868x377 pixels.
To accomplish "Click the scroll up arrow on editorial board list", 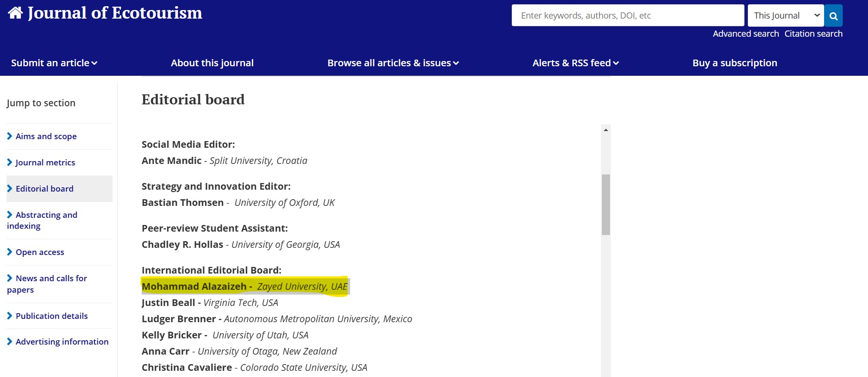I will pyautogui.click(x=606, y=130).
